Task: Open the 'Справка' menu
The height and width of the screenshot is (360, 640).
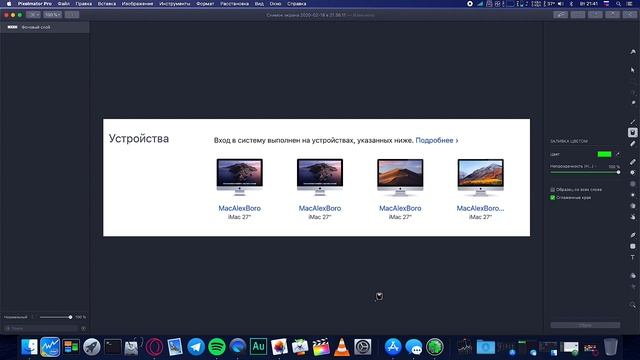Action: [x=296, y=4]
